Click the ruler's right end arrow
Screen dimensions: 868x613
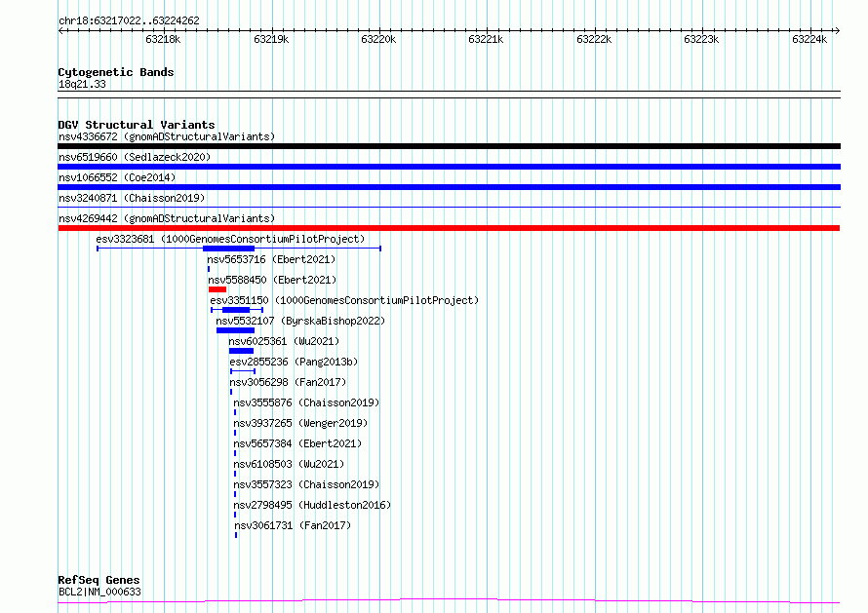(x=838, y=30)
